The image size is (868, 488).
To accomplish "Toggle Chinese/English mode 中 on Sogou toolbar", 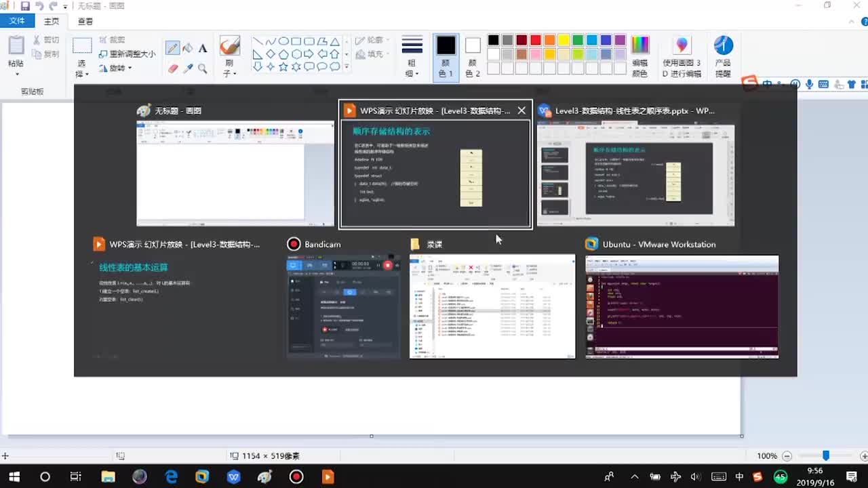I will click(x=768, y=85).
